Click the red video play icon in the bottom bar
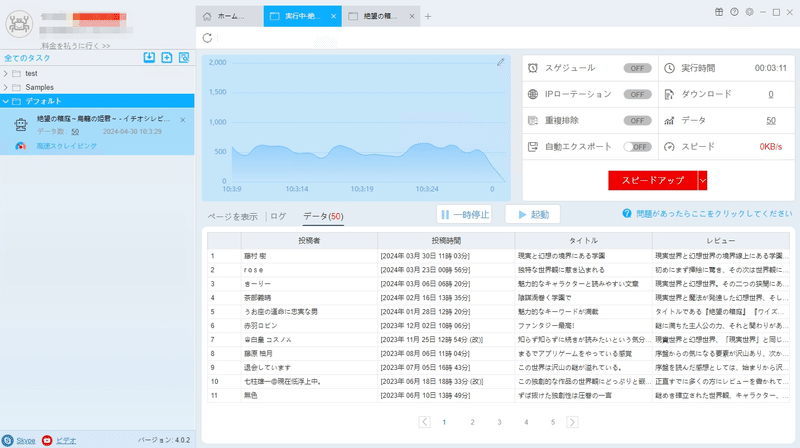The image size is (800, 448). pyautogui.click(x=47, y=440)
